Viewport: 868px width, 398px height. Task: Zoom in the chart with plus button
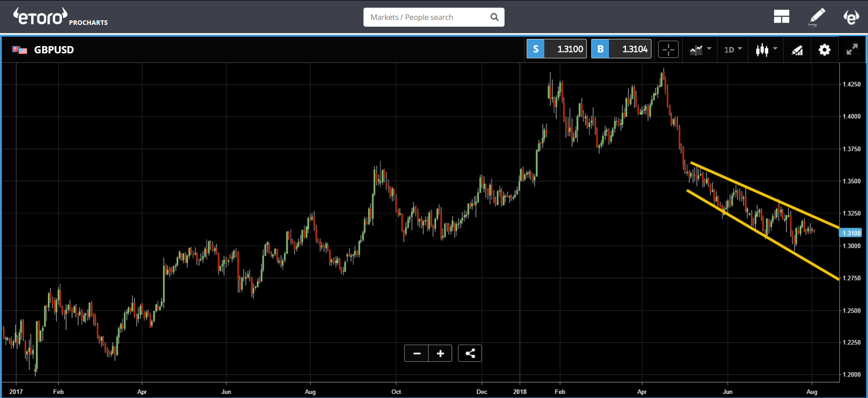[x=440, y=353]
